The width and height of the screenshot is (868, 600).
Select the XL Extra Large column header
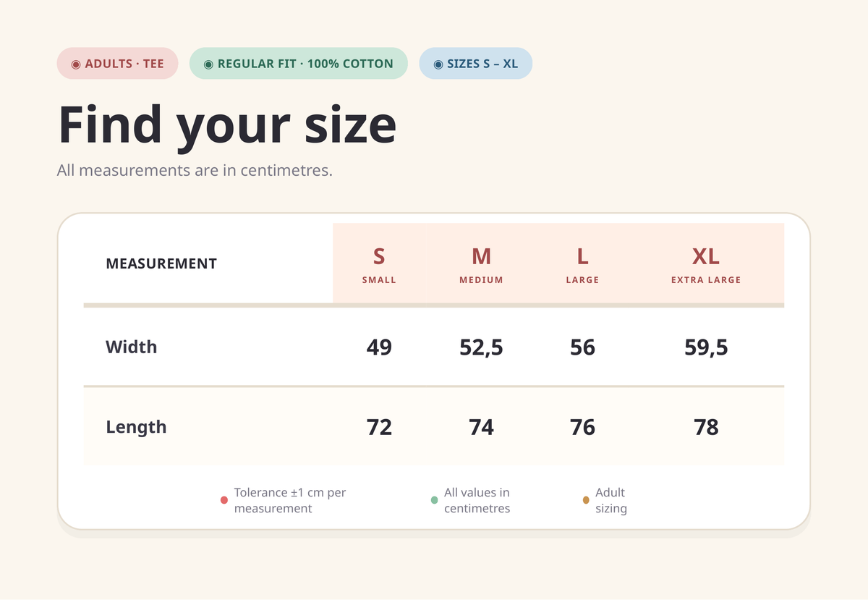706,264
